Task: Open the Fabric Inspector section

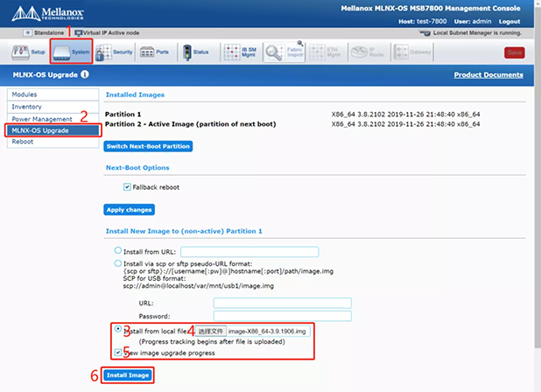Action: pyautogui.click(x=285, y=52)
